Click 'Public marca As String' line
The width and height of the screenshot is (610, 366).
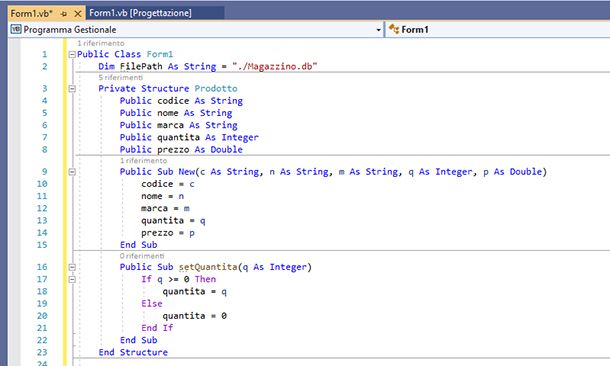point(179,125)
